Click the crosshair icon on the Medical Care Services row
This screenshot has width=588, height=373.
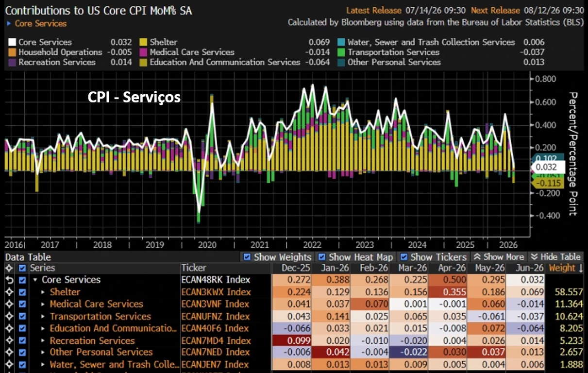8,304
